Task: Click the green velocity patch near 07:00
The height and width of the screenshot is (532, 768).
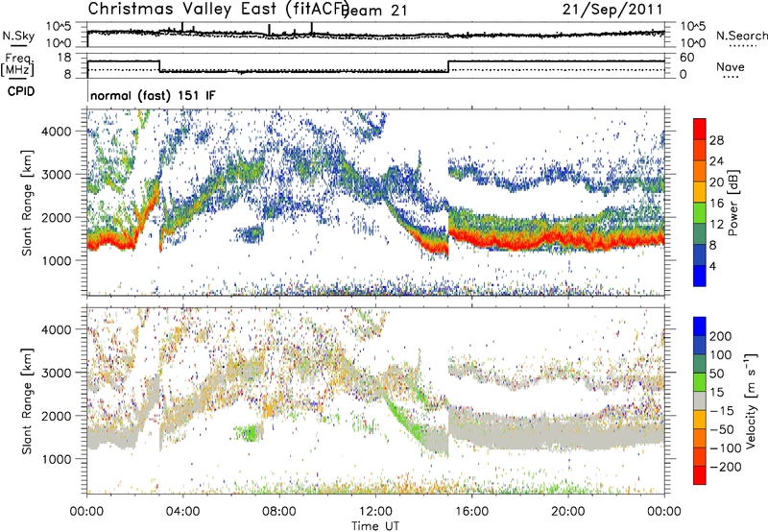Action: tap(249, 432)
